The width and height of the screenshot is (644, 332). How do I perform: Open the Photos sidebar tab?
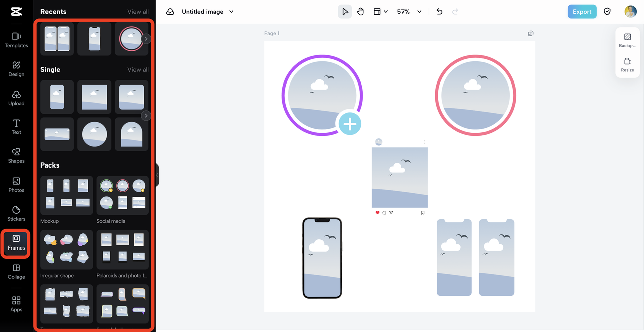[x=16, y=185]
